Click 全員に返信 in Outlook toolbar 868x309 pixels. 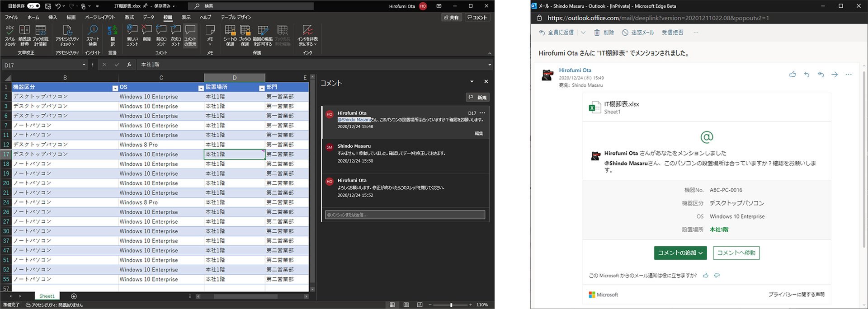point(557,33)
